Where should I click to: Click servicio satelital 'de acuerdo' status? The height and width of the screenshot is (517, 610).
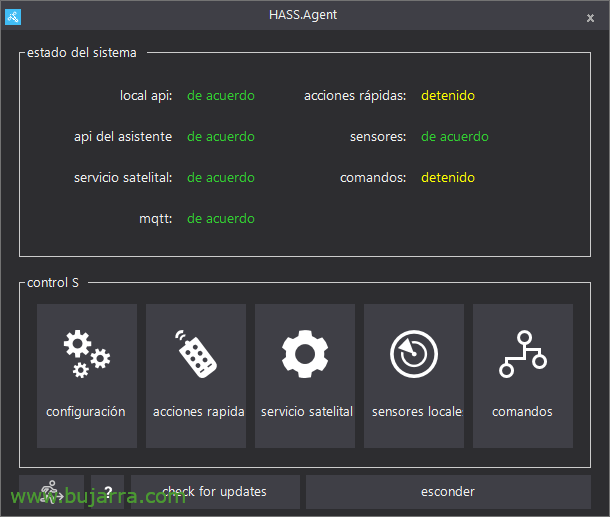pos(221,177)
